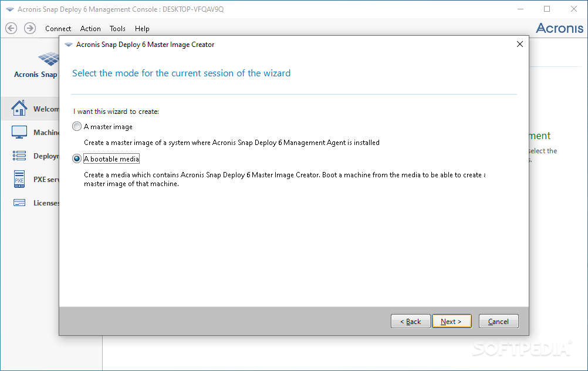Click the Next > button
Screen dimensions: 588x371
click(451, 321)
